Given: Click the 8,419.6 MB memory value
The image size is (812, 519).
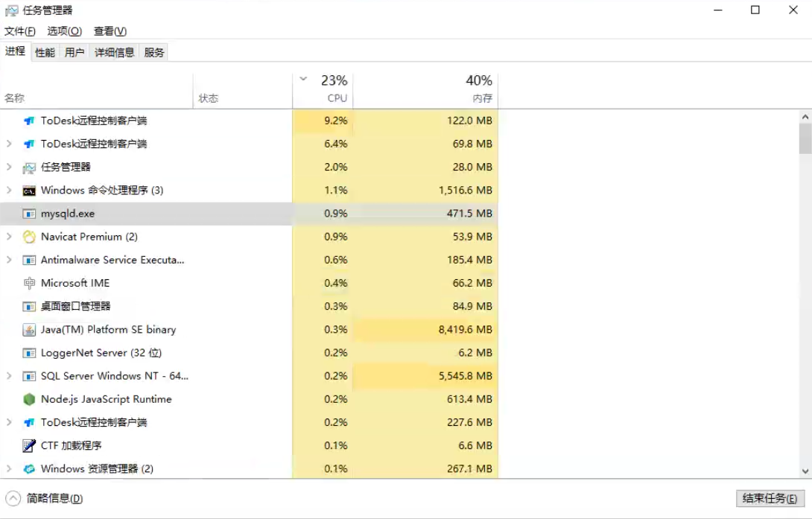Looking at the screenshot, I should click(x=465, y=330).
